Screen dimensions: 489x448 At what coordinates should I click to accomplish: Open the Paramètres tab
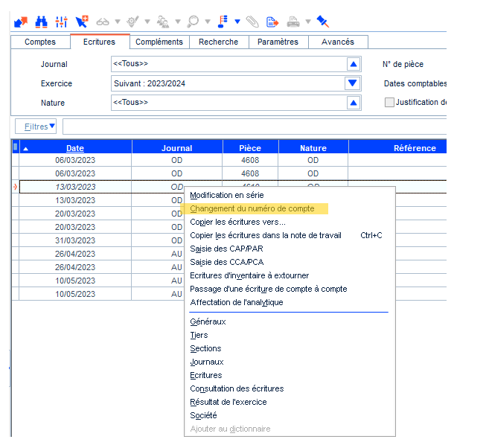click(278, 42)
